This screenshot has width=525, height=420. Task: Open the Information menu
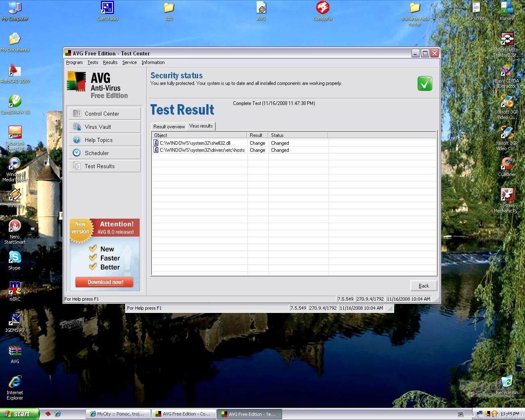pyautogui.click(x=153, y=62)
